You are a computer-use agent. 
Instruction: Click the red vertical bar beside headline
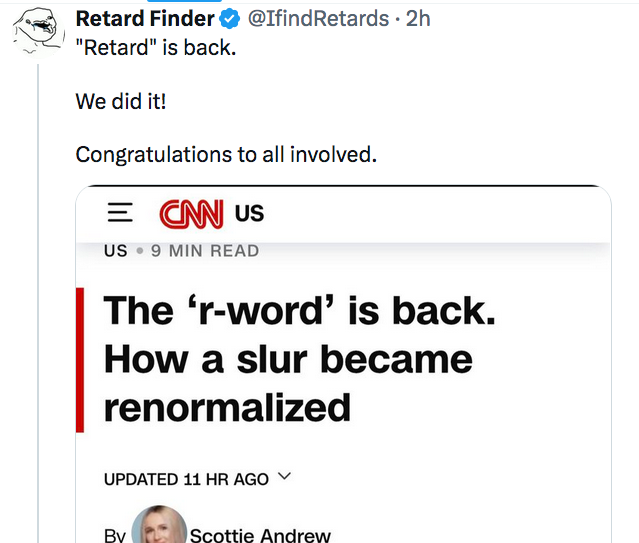click(x=80, y=360)
